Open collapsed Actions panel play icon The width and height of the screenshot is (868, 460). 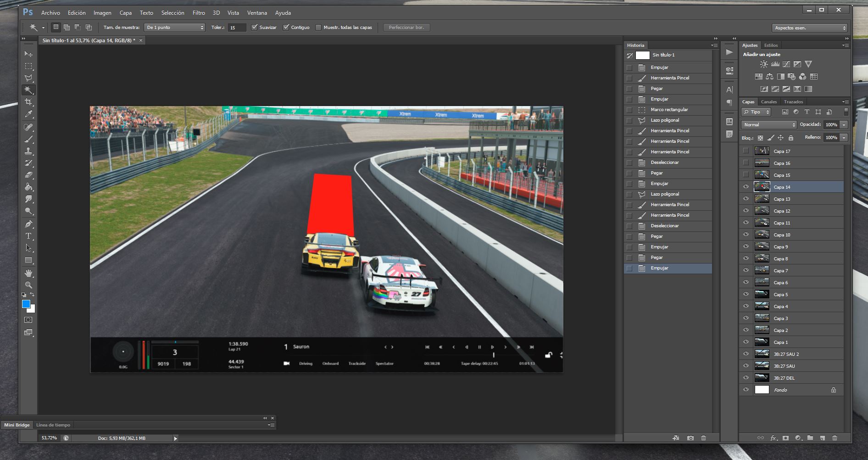click(729, 52)
